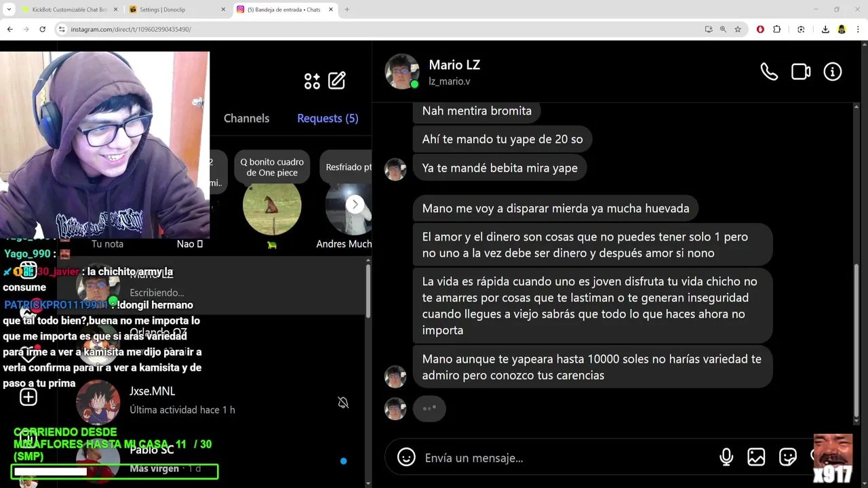The width and height of the screenshot is (868, 488).
Task: Record a voice clip with microphone icon
Action: click(x=726, y=457)
